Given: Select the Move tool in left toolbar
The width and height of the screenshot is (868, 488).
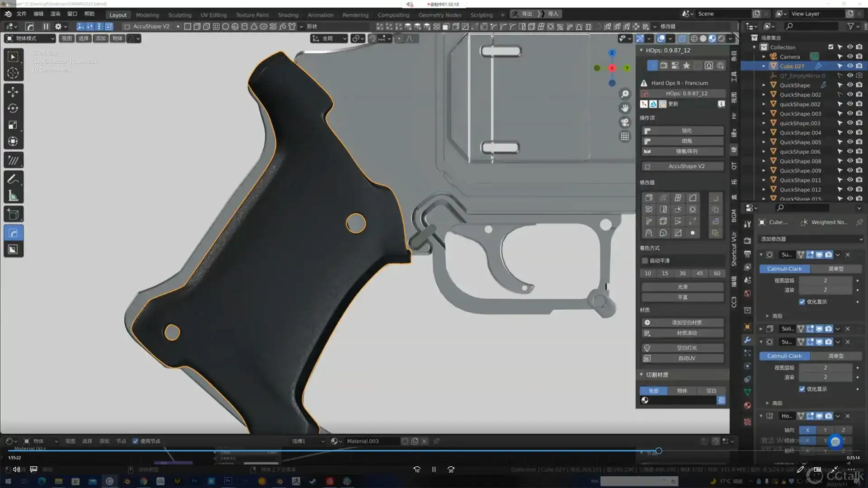Looking at the screenshot, I should tap(13, 92).
